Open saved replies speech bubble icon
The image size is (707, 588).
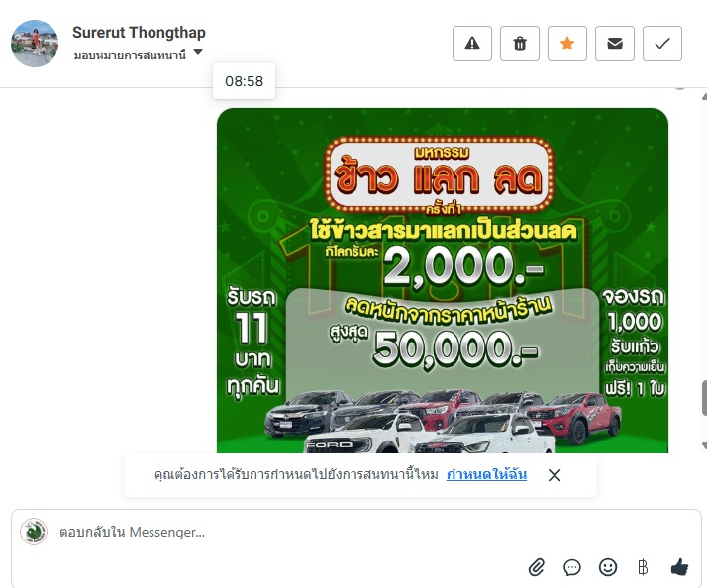(572, 567)
